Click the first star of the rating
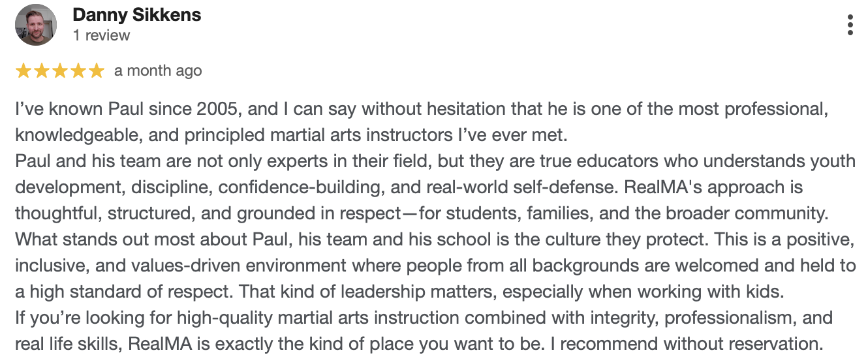This screenshot has width=868, height=359. pyautogui.click(x=23, y=70)
